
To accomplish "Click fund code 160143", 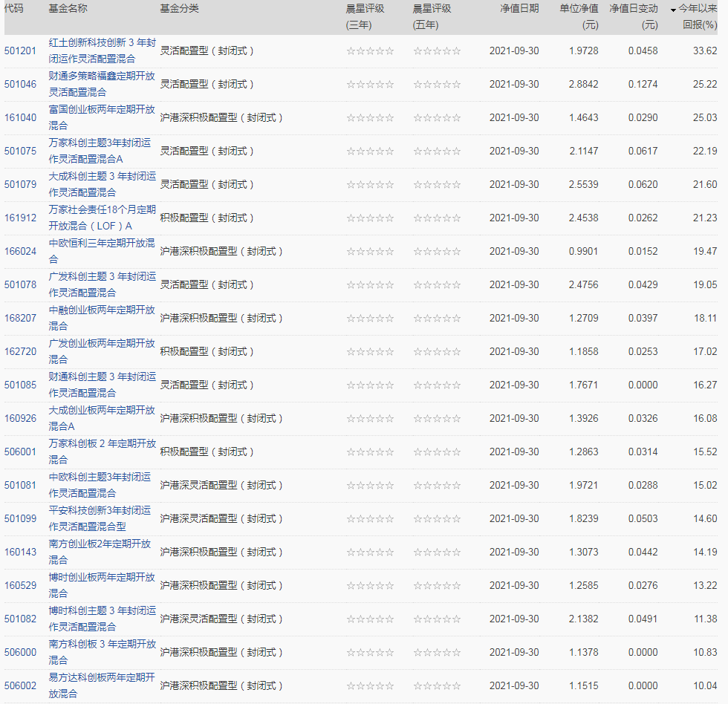I will 20,553.
